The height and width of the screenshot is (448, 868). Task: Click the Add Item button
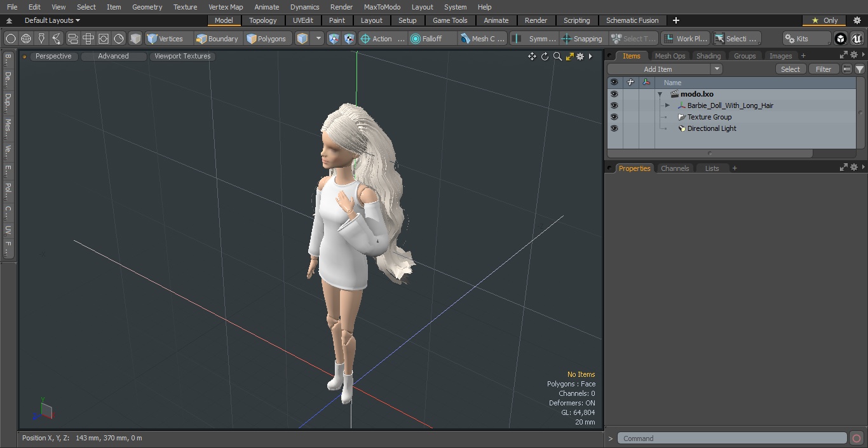(658, 69)
